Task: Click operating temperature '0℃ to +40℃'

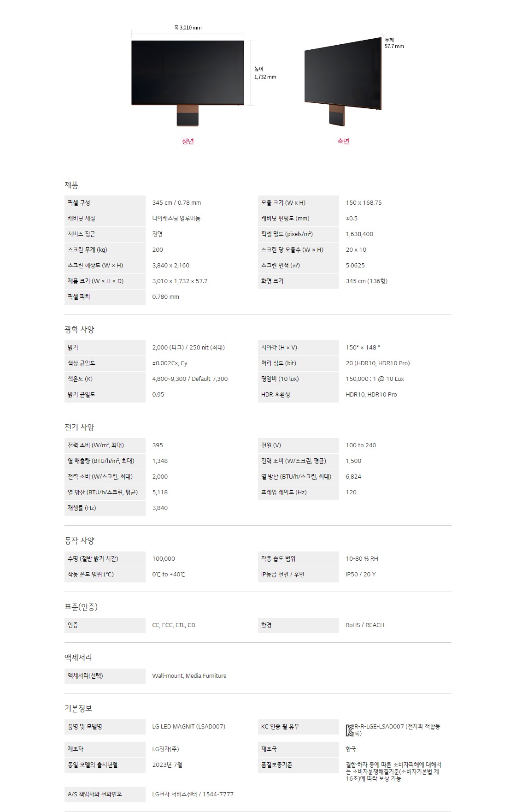Action: (x=169, y=575)
